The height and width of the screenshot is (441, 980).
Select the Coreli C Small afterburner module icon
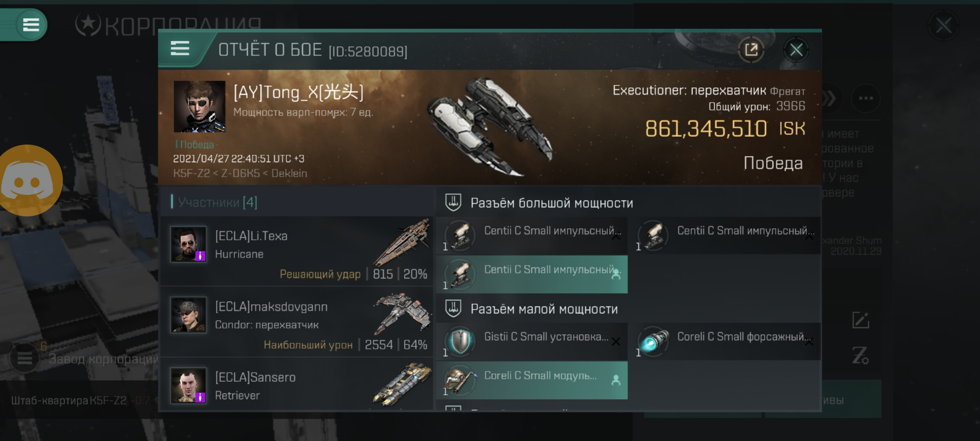[653, 341]
